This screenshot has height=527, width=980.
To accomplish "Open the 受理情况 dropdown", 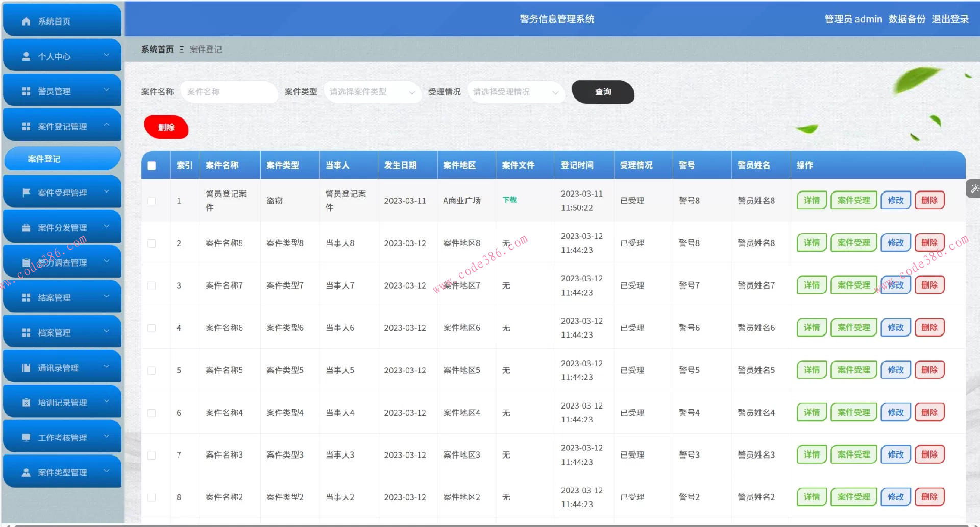I will point(516,92).
